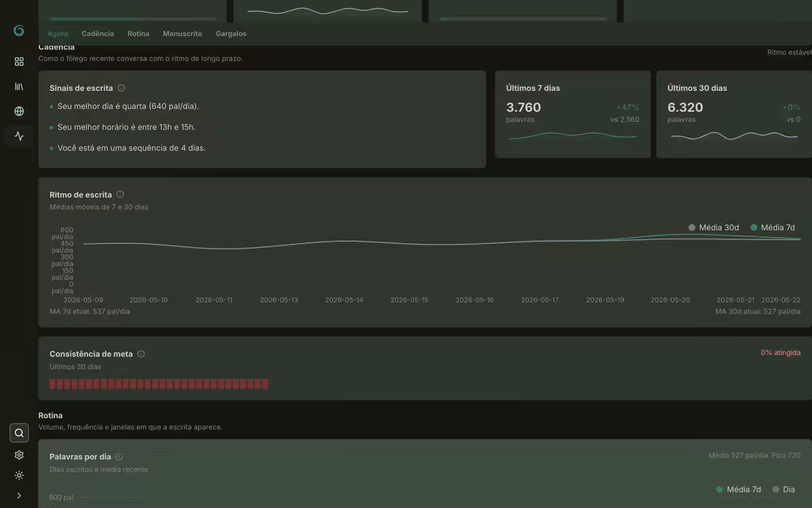
Task: Toggle the Média 30d legend series
Action: coord(713,228)
